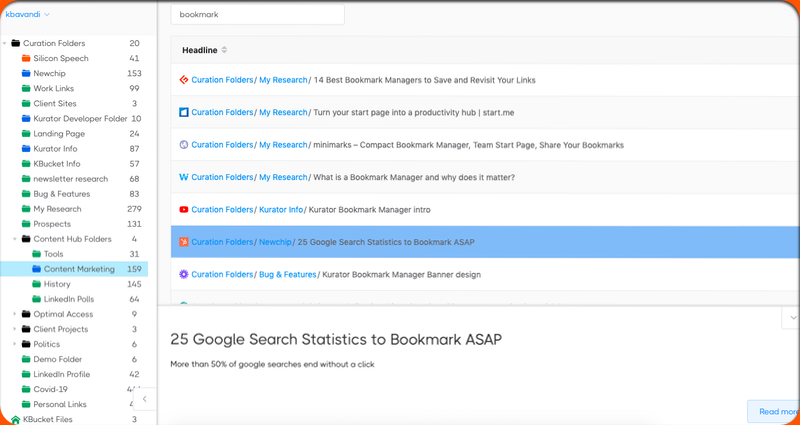Image resolution: width=800 pixels, height=425 pixels.
Task: Click the newsletter research folder icon
Action: 26,179
